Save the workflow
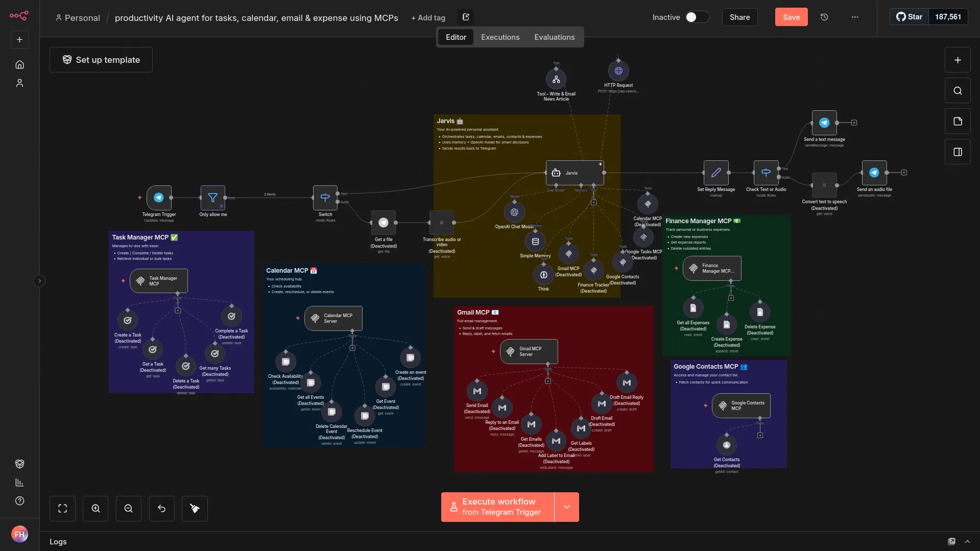 tap(791, 17)
